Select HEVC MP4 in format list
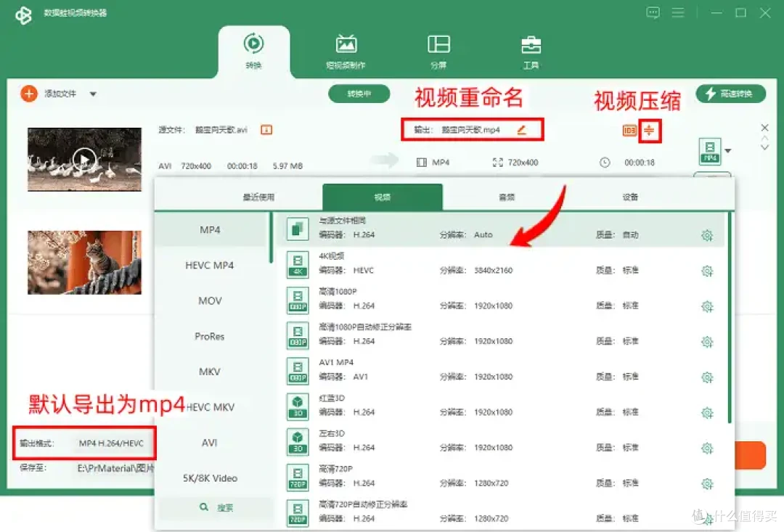Image resolution: width=784 pixels, height=532 pixels. click(210, 265)
